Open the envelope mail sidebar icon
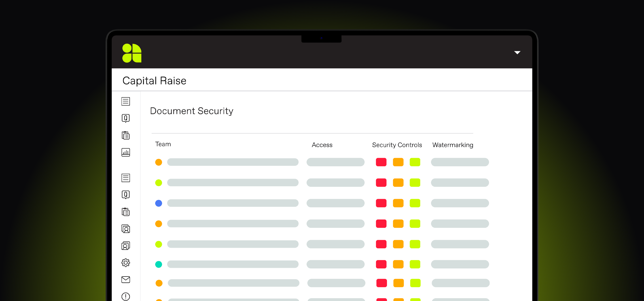Screen dimensions: 644x301 [x=125, y=280]
